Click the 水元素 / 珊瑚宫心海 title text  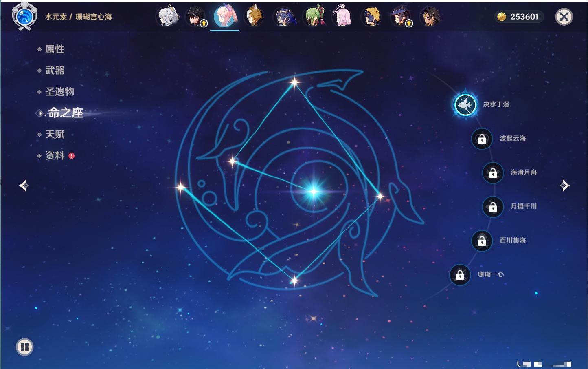coord(78,17)
